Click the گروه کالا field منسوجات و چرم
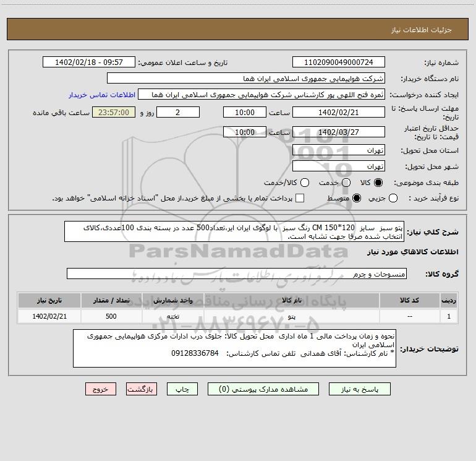Image resolution: width=476 pixels, height=461 pixels. click(x=237, y=274)
